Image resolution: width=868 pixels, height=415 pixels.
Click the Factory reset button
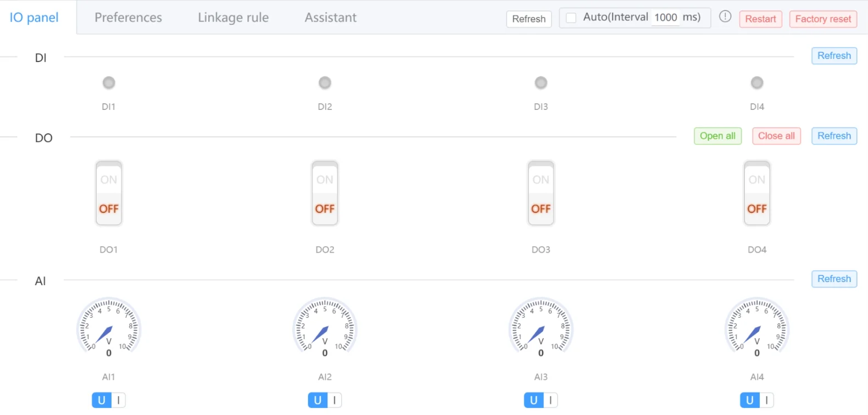tap(823, 19)
